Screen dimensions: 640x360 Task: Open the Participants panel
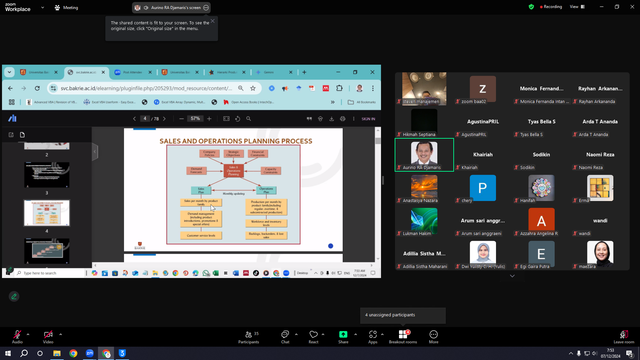249,337
